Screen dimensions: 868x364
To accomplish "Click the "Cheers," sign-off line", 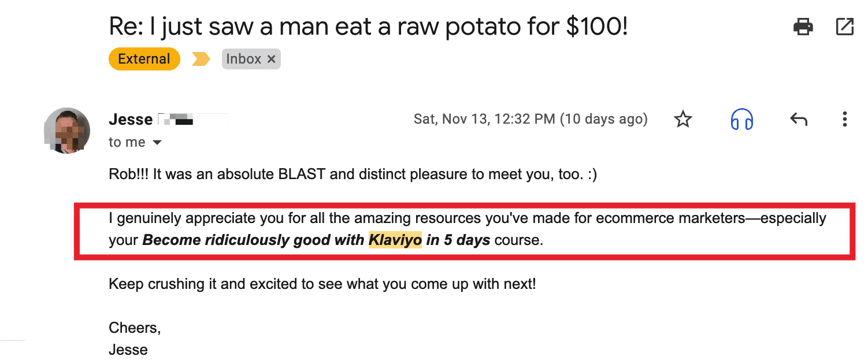I will click(x=135, y=328).
